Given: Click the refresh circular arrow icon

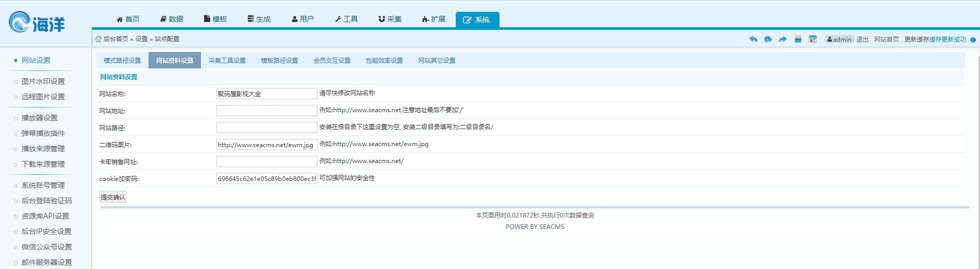Looking at the screenshot, I should (768, 39).
